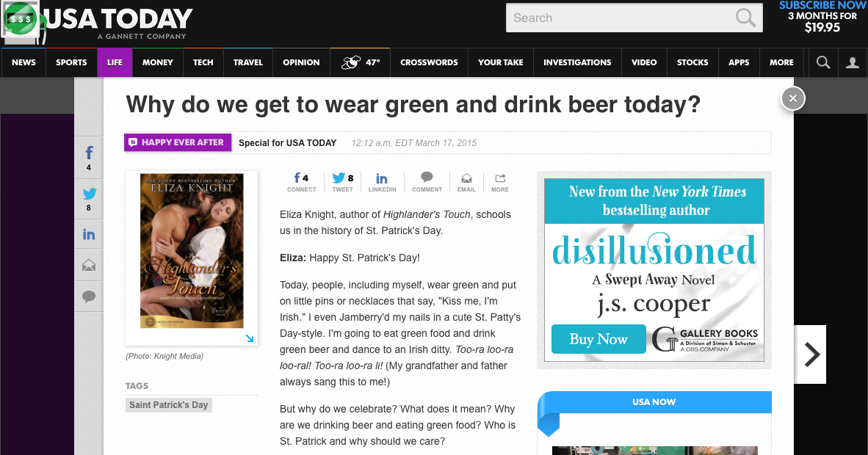The height and width of the screenshot is (455, 868).
Task: Open the nav bar search icon
Action: pos(823,62)
